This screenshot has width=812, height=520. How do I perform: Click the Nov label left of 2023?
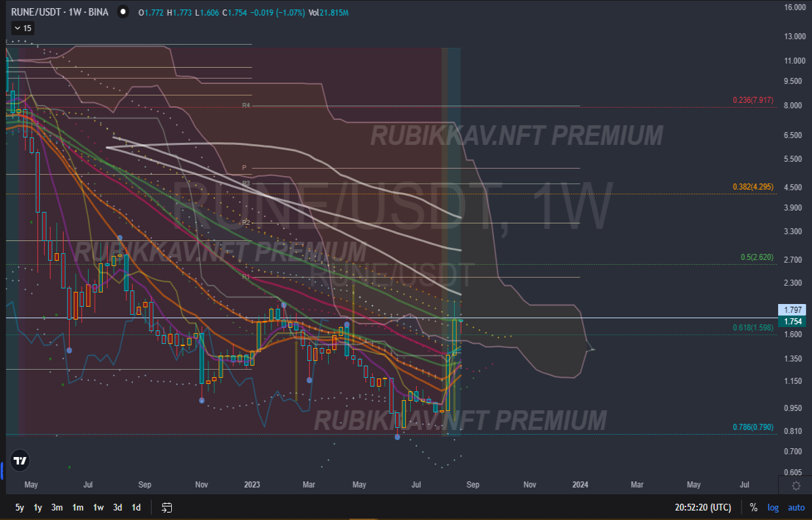point(201,485)
